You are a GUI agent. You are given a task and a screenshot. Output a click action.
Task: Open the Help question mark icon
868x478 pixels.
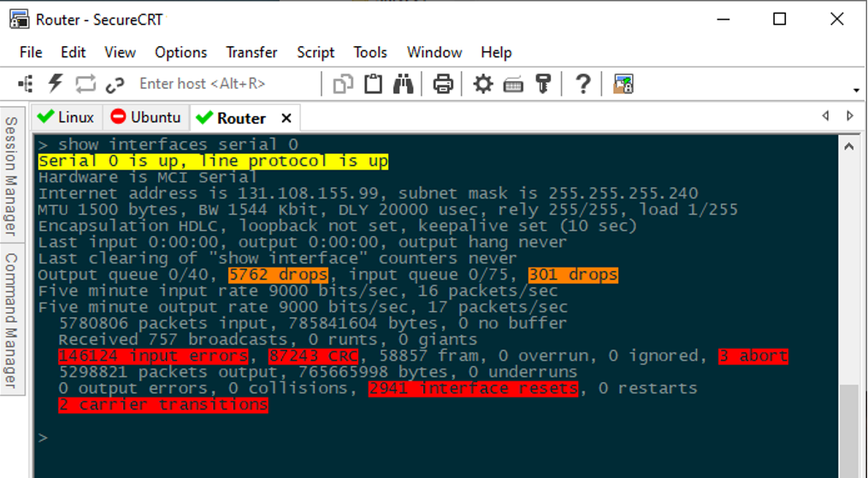582,84
